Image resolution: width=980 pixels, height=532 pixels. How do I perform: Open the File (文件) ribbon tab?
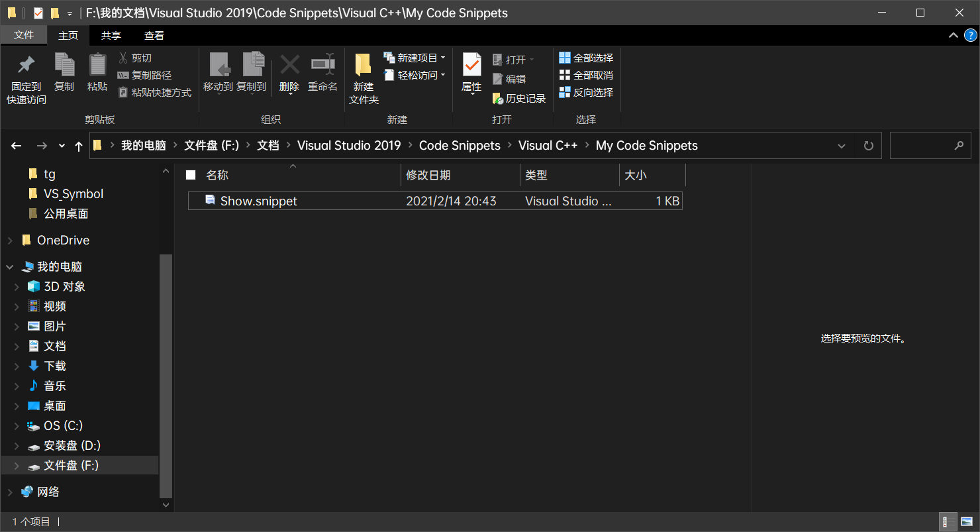24,35
